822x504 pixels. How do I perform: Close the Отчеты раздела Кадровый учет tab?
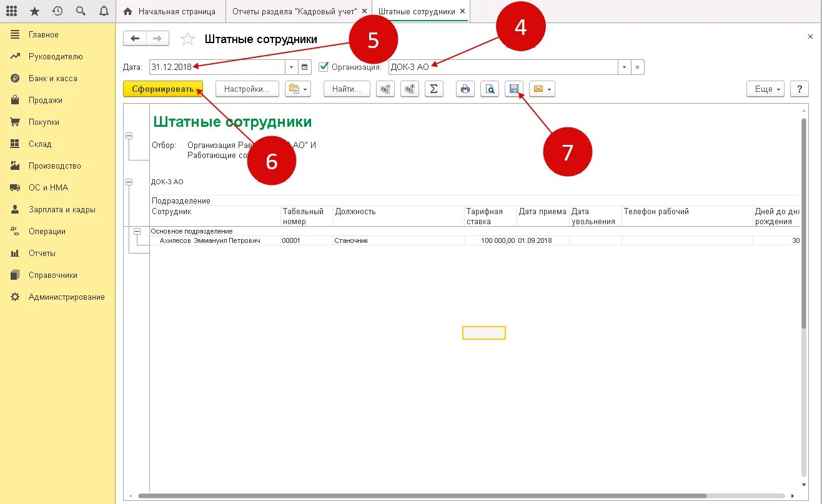(364, 11)
